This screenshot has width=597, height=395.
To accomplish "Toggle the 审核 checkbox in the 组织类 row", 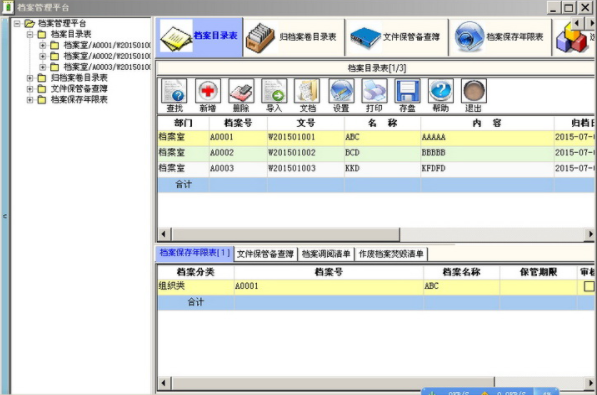I will 589,286.
